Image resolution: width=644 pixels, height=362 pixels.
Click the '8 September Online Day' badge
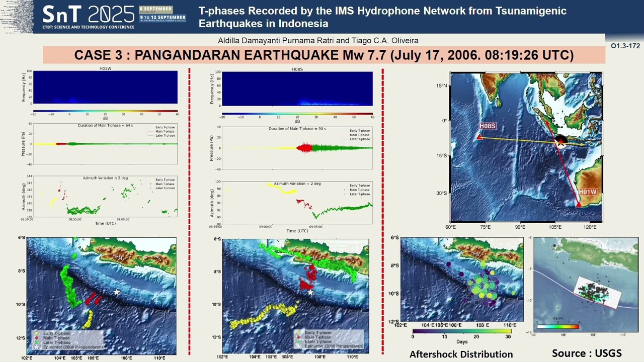click(x=156, y=10)
